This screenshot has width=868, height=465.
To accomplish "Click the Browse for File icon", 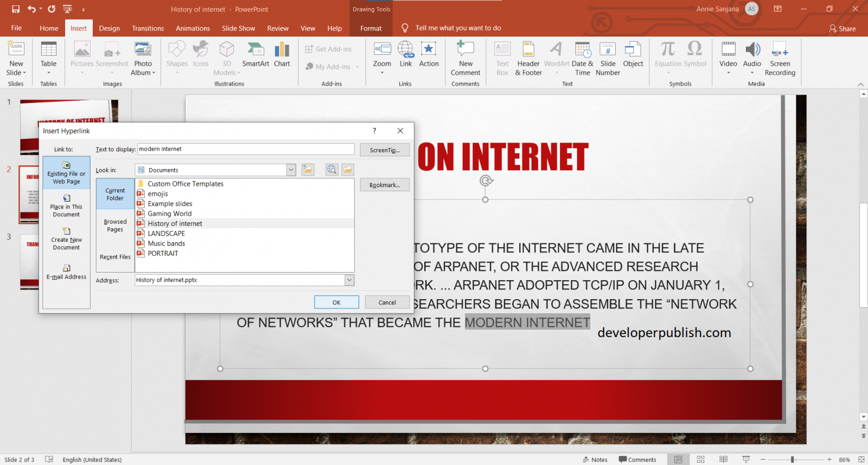I will pos(348,170).
